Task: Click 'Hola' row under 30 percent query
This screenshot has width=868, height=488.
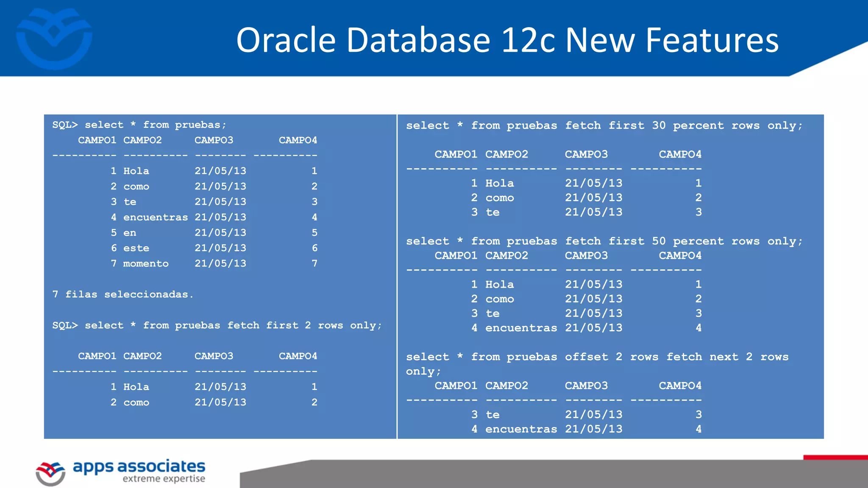Action: [499, 183]
